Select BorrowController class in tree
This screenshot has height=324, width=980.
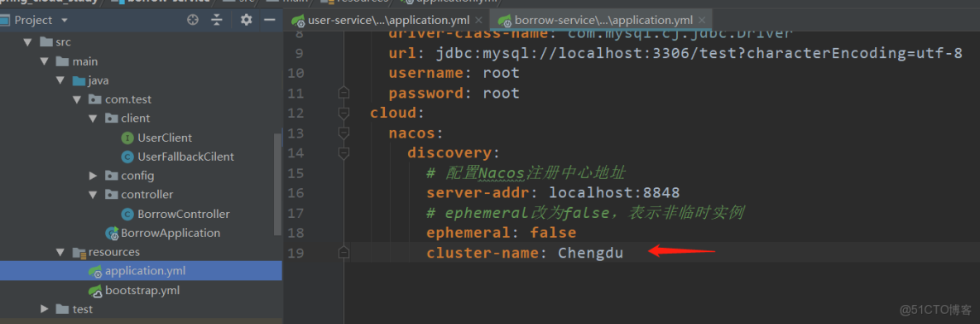pyautogui.click(x=183, y=214)
